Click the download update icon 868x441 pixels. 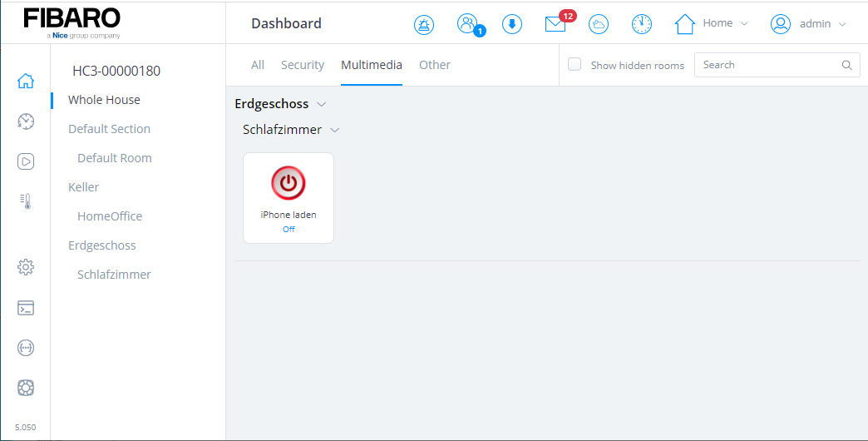512,24
